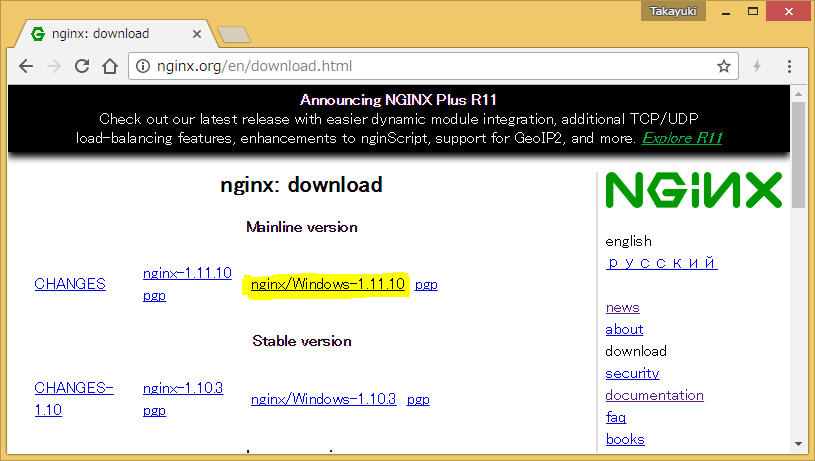This screenshot has height=461, width=815.
Task: Click the NGINX logo
Action: (694, 190)
